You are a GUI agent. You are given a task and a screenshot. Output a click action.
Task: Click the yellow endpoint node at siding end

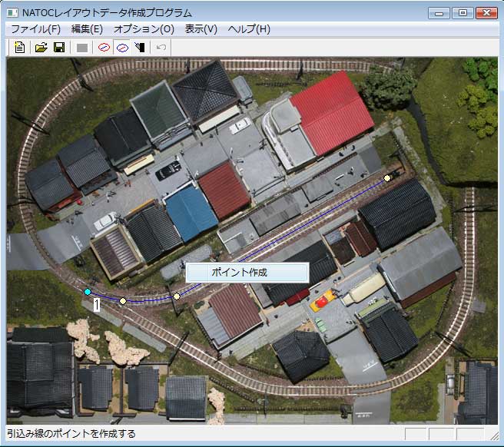[387, 178]
